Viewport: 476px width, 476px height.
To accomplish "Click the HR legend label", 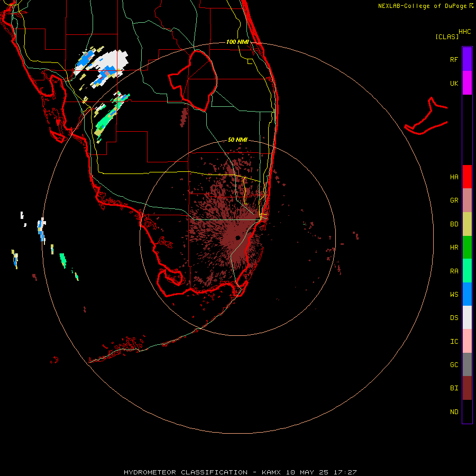I will pos(454,248).
